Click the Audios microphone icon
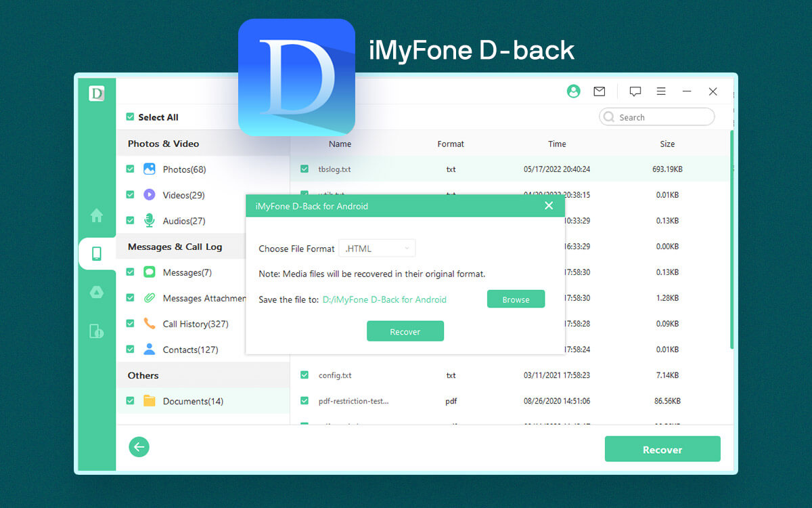The width and height of the screenshot is (812, 508). coord(150,221)
